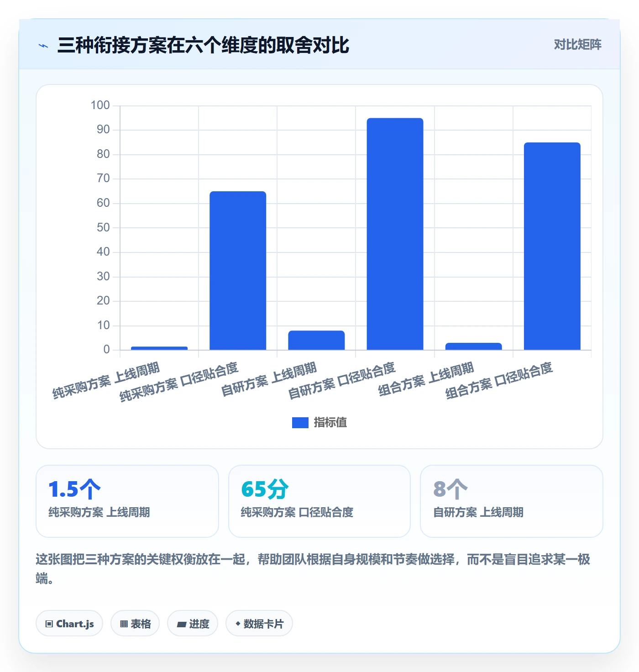639x672 pixels.
Task: Click 纯采购方案 上线周期 card caption
Action: tap(99, 512)
